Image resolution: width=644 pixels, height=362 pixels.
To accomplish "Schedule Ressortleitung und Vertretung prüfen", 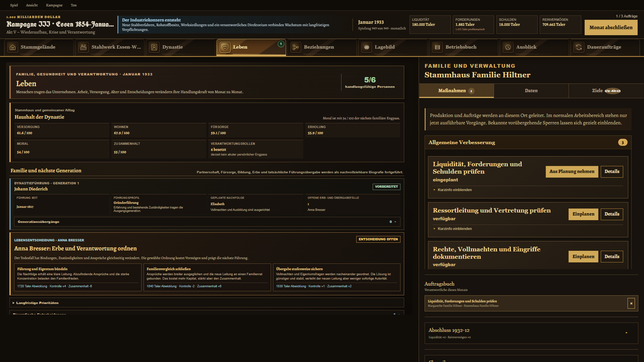I will (x=583, y=214).
